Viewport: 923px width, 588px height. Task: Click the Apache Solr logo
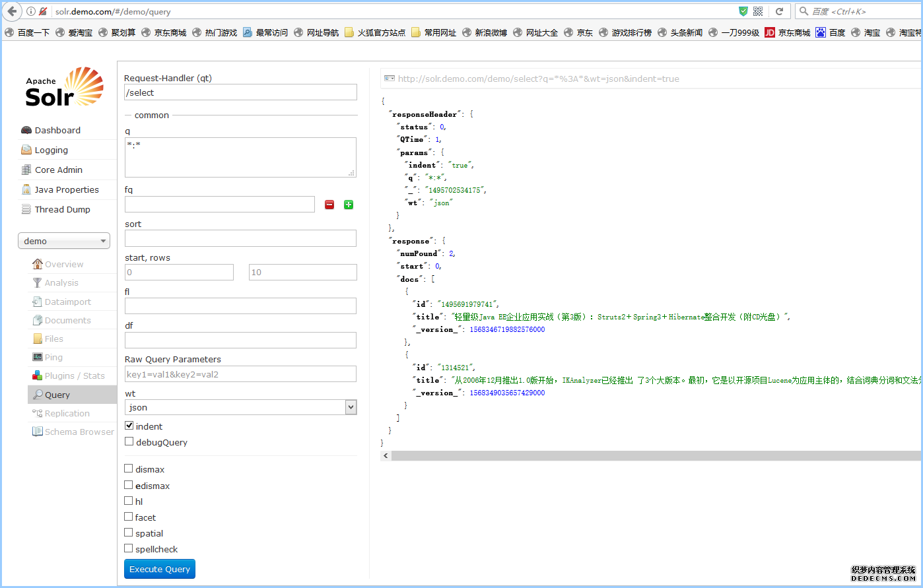pos(64,87)
